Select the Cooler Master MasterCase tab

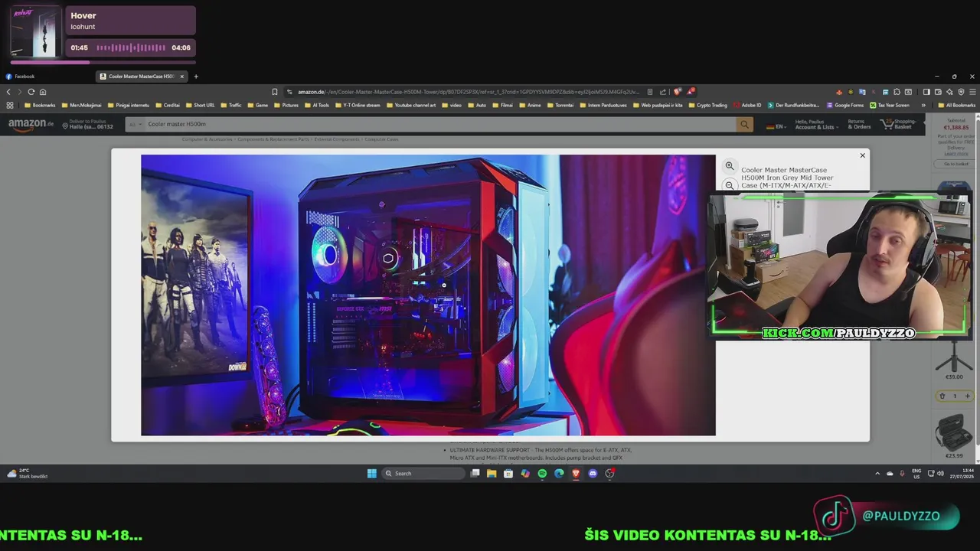tap(140, 77)
